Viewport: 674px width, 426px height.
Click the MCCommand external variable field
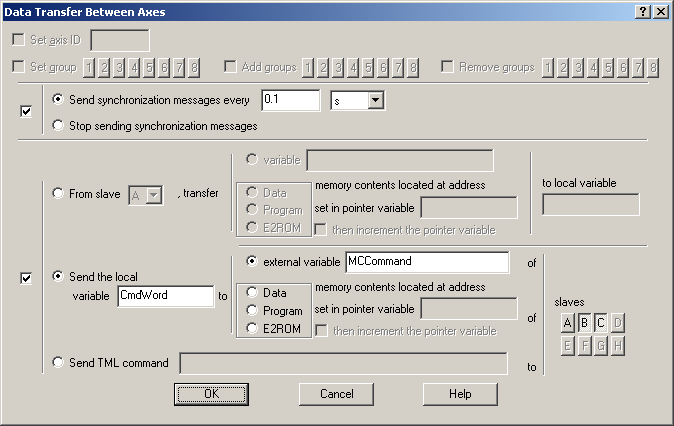pos(426,262)
